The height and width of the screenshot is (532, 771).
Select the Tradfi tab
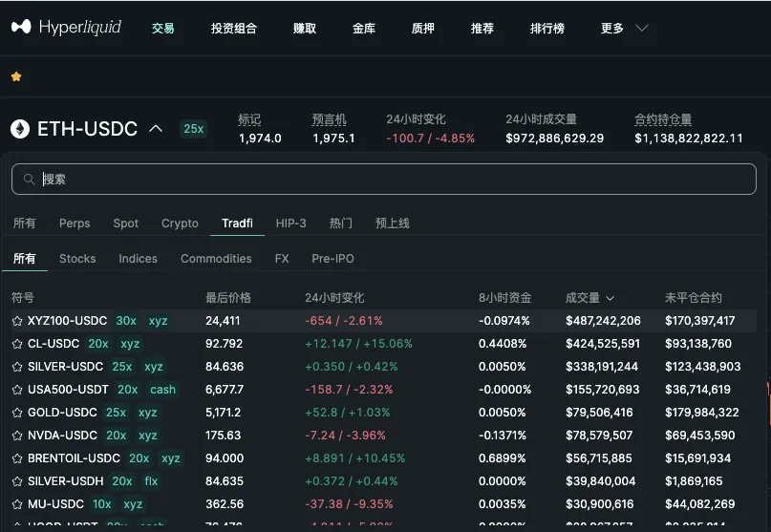tap(237, 223)
